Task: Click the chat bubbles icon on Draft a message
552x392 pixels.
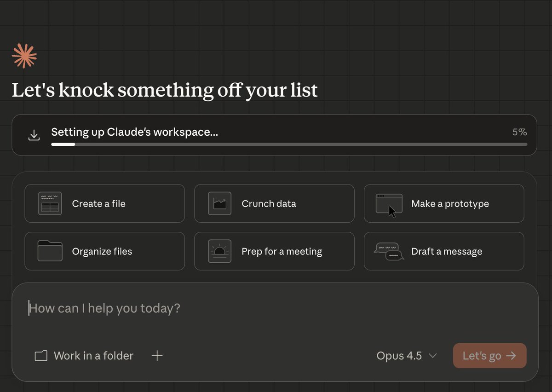Action: point(389,252)
